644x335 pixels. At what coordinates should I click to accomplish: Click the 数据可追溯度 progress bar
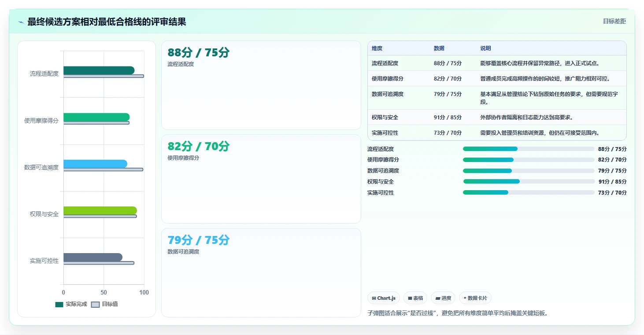point(529,171)
